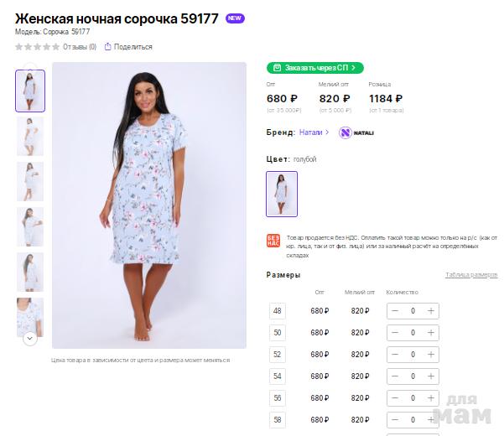The height and width of the screenshot is (436, 504).
Task: Decrease quantity for size 56
Action: (x=395, y=398)
